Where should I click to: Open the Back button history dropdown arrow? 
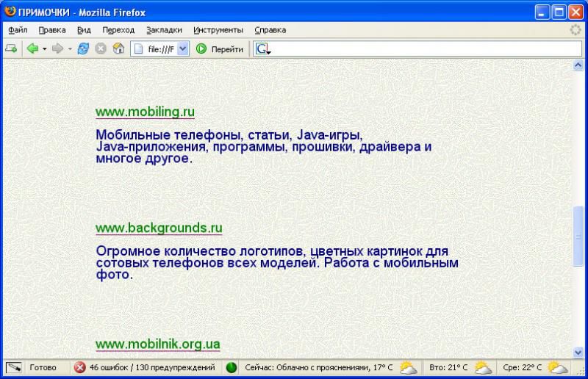click(x=44, y=49)
